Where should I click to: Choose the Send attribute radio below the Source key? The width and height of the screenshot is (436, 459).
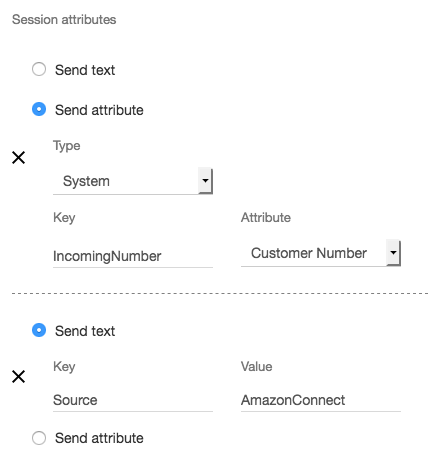coord(39,438)
